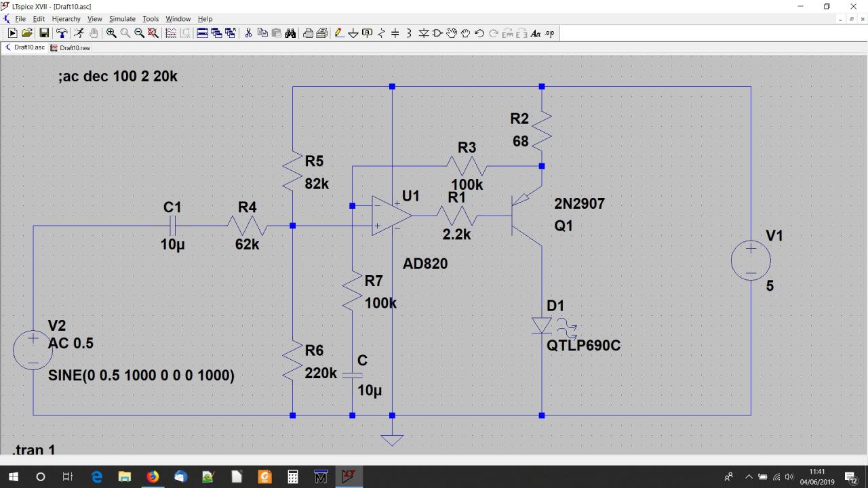The width and height of the screenshot is (868, 488).
Task: Click the Cascade Windows icon
Action: click(216, 33)
